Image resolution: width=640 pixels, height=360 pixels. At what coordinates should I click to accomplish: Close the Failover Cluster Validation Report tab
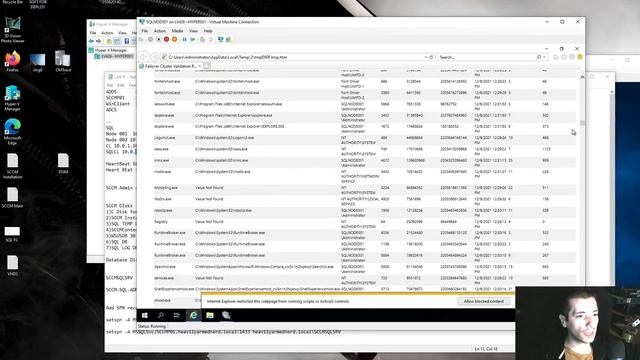(199, 66)
